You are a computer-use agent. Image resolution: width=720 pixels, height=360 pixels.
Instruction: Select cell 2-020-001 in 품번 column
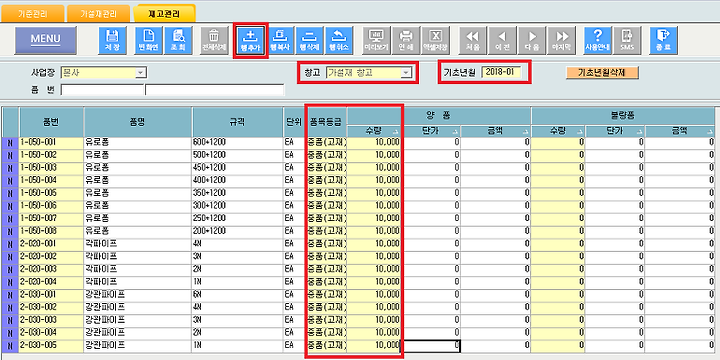click(51, 243)
